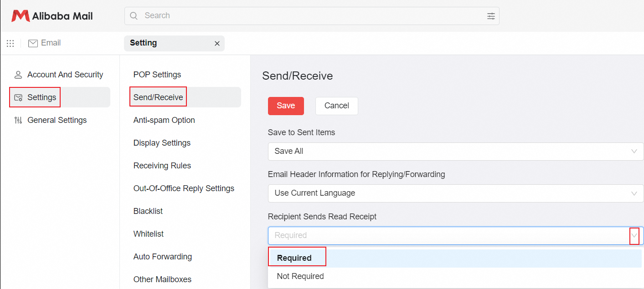Click the Recipient Sends Read Receipt label
The width and height of the screenshot is (644, 289).
pos(322,217)
